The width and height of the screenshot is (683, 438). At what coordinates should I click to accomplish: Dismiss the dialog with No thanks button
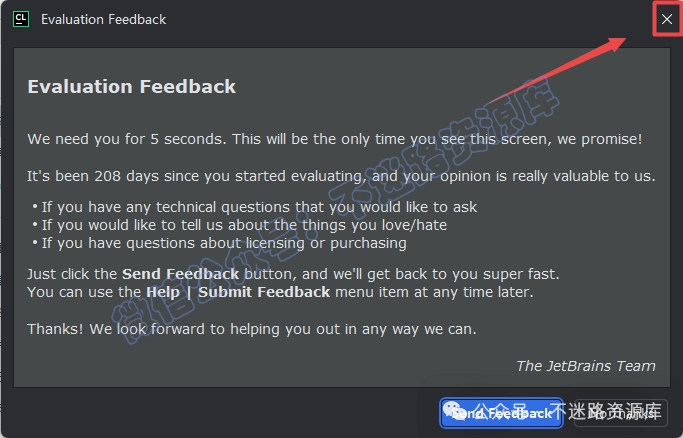621,412
